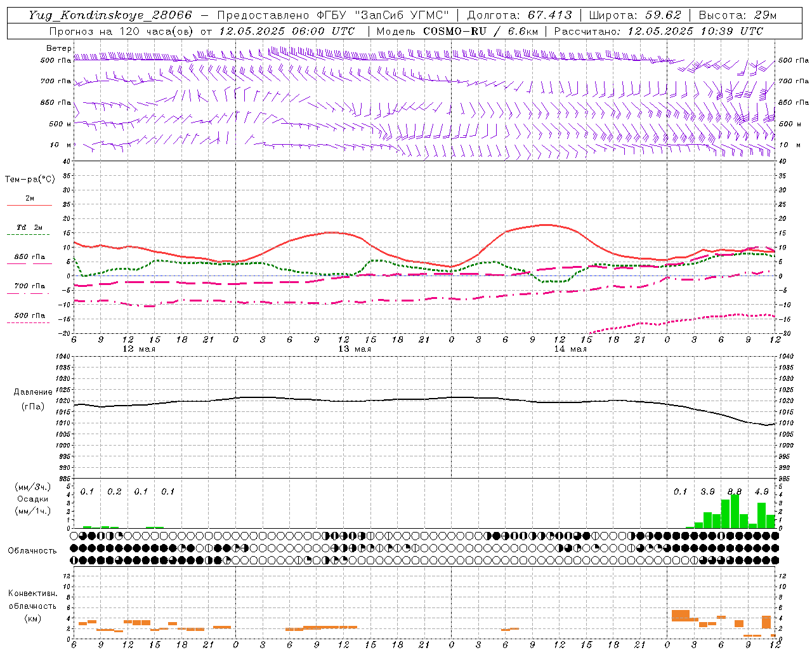Click the precipitation value '3.9'
The image size is (812, 650).
(707, 491)
